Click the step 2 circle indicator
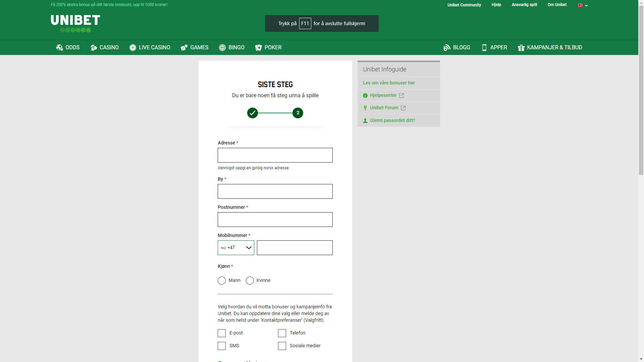This screenshot has height=362, width=644. point(298,113)
